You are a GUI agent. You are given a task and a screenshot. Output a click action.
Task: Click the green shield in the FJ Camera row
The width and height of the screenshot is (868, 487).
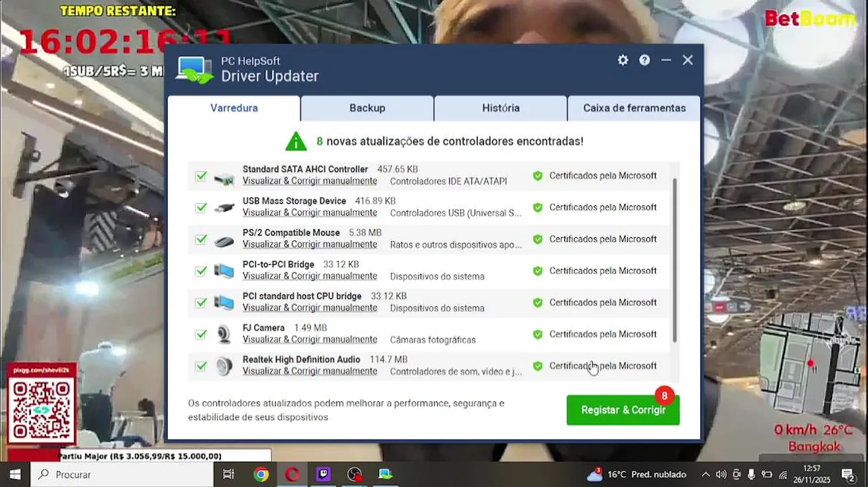(x=537, y=334)
